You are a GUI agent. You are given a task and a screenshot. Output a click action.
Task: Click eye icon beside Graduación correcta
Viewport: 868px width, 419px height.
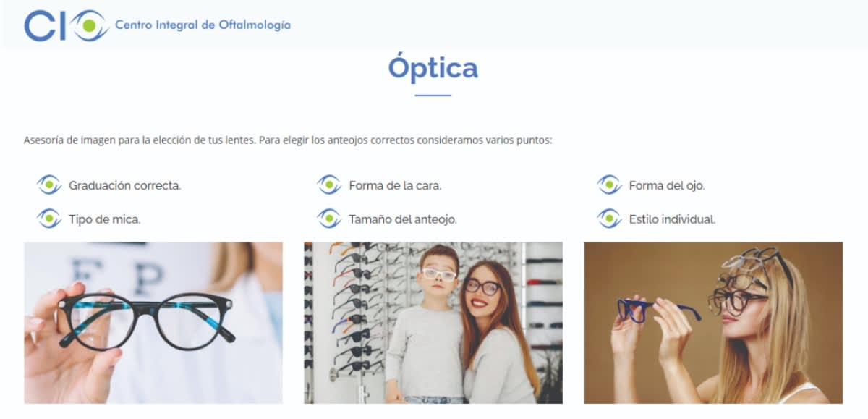tap(49, 185)
